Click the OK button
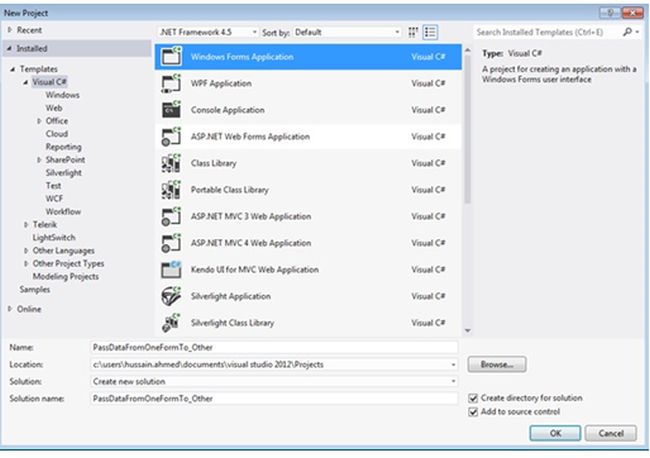Viewport: 650px width, 458px height. [555, 433]
